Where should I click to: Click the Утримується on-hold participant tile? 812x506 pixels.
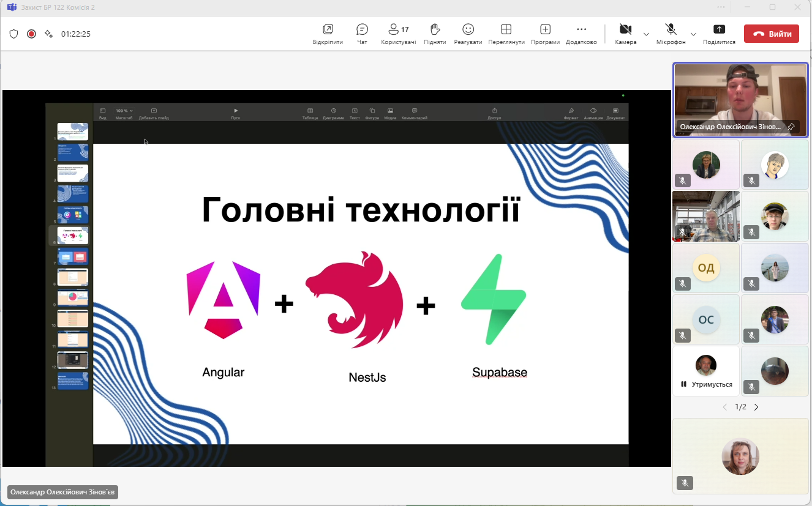coord(706,371)
